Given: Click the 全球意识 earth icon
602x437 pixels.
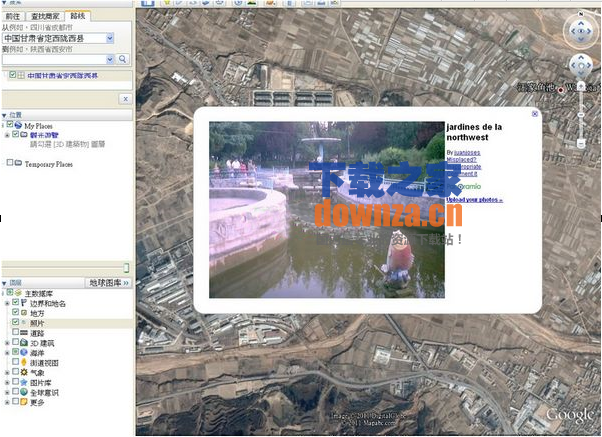Looking at the screenshot, I should (24, 392).
